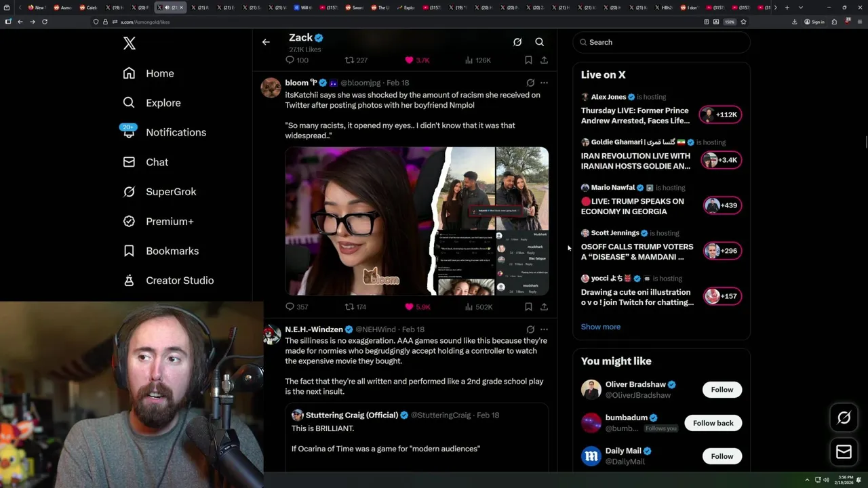Bookmark page with star icon

[743, 22]
